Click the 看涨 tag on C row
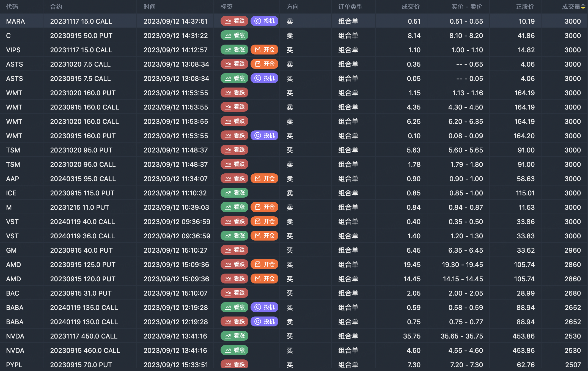 tap(234, 36)
